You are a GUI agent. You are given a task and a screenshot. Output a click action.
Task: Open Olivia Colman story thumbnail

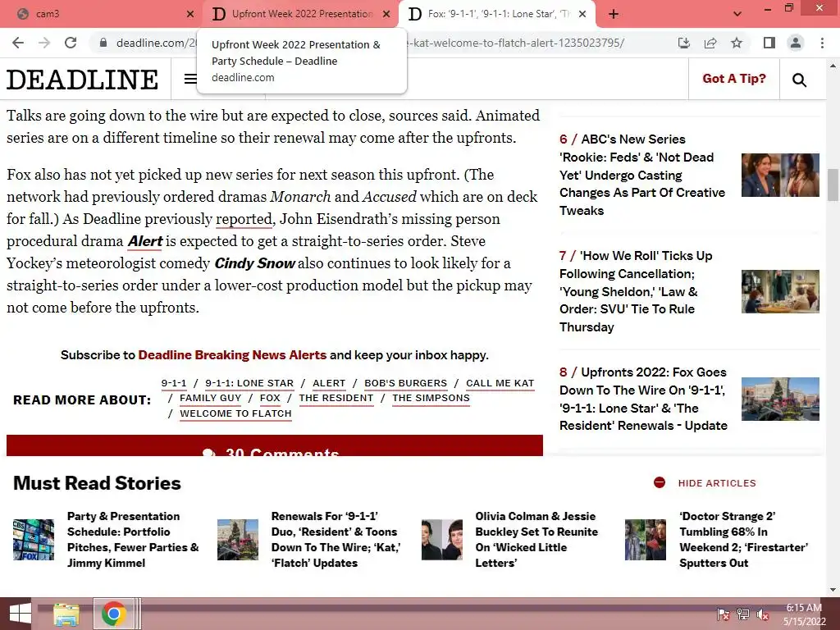442,540
